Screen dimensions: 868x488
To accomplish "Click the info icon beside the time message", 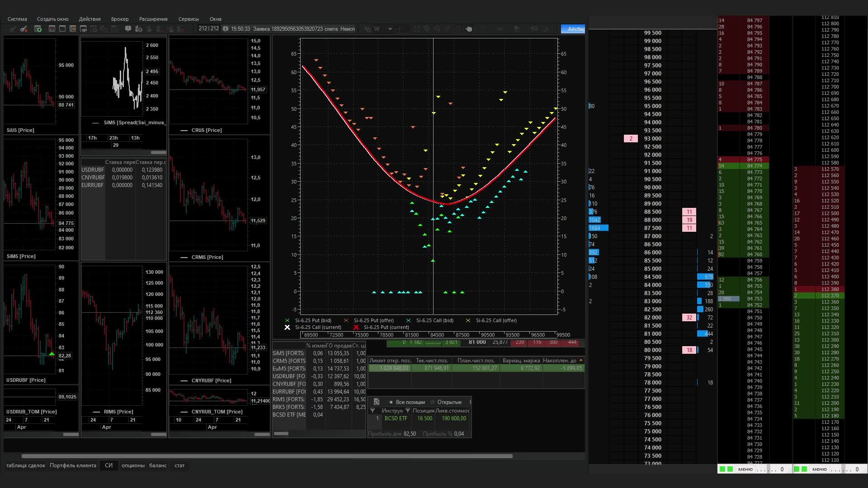I will pos(226,29).
